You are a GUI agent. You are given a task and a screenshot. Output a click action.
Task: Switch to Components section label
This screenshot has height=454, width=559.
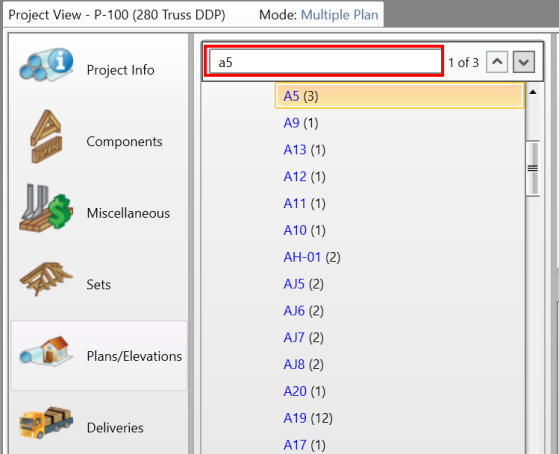pos(124,142)
